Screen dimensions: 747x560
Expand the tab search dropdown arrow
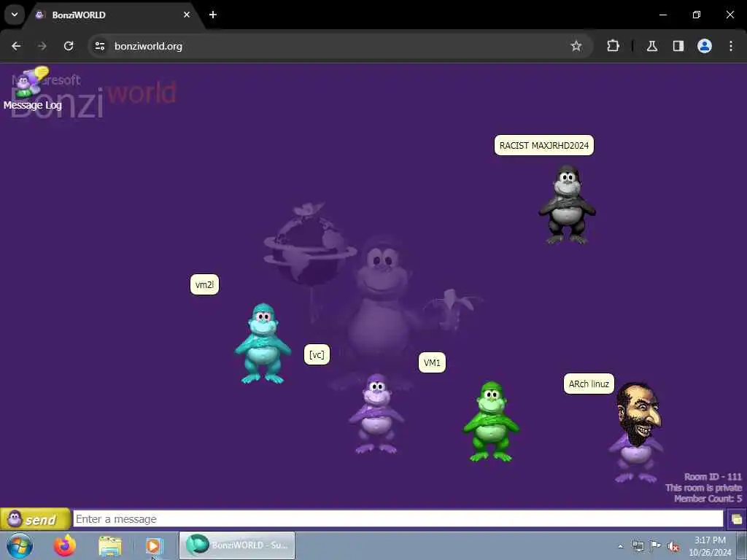tap(15, 15)
